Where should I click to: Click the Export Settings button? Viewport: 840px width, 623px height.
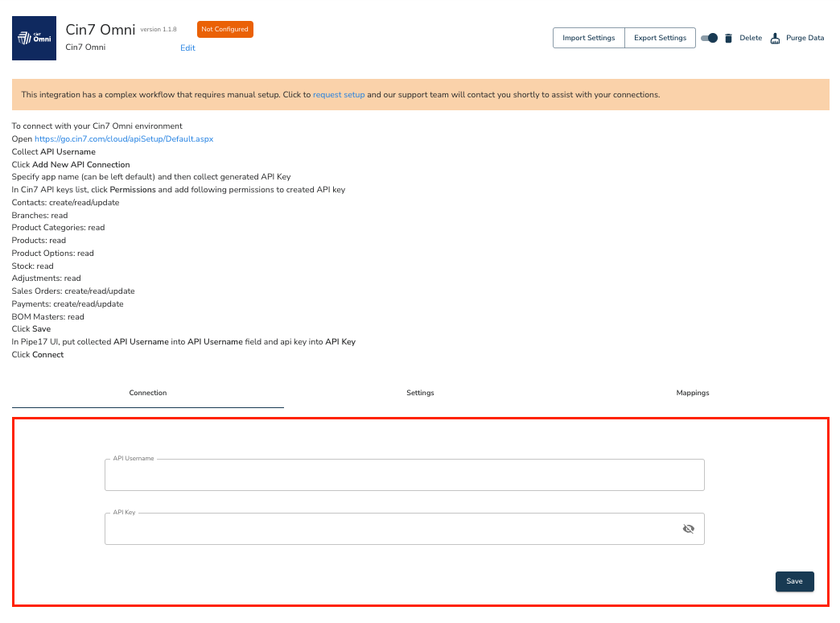point(660,38)
